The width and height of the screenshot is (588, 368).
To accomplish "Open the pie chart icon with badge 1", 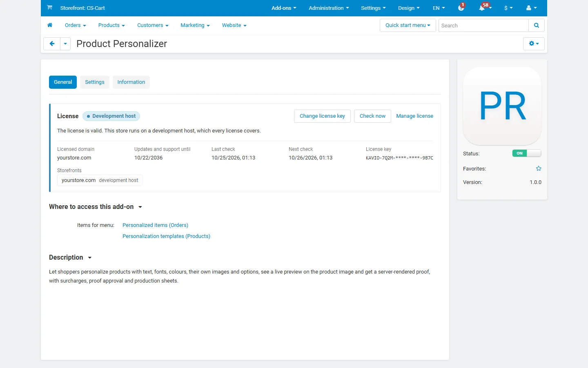I will pos(461,8).
